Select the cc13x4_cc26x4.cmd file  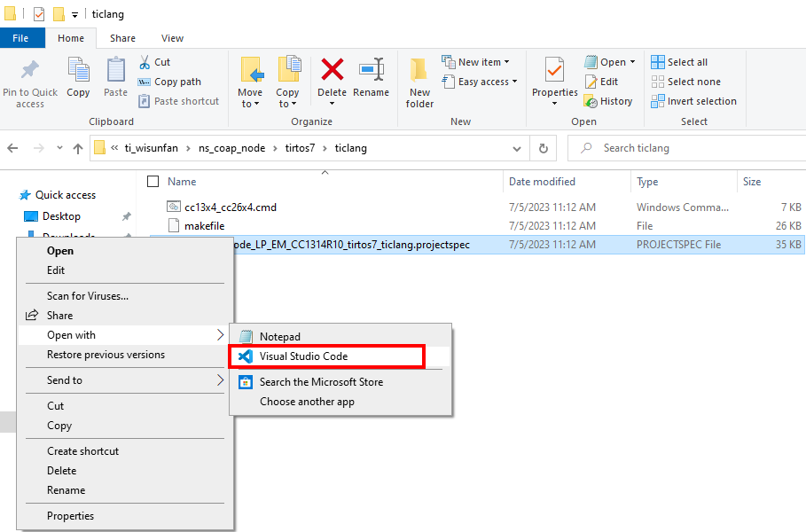pos(231,207)
